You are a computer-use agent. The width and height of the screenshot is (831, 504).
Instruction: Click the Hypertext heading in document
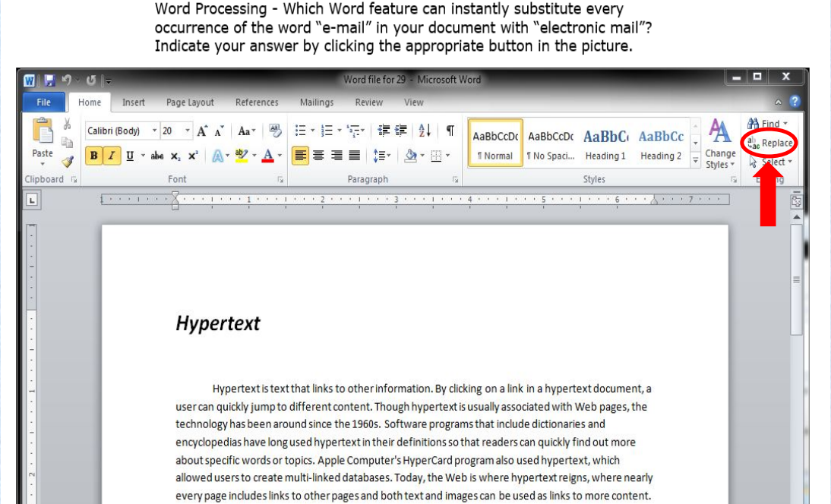pyautogui.click(x=218, y=323)
